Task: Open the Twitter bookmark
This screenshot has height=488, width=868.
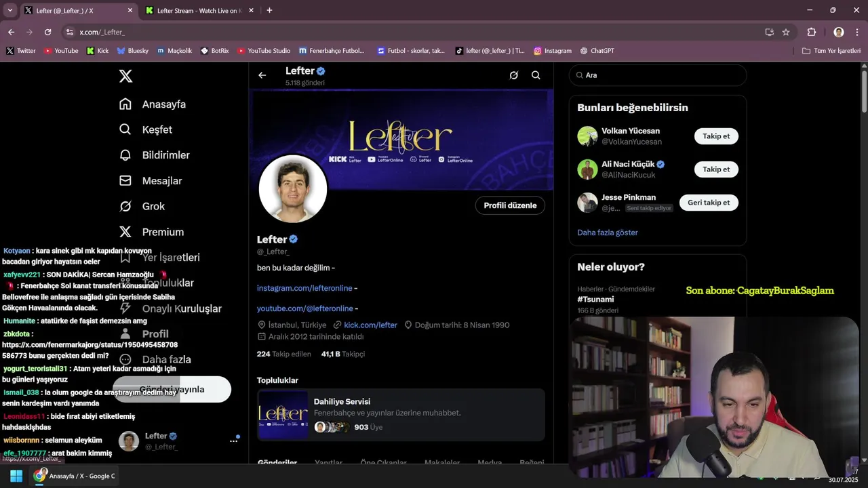Action: (21, 51)
